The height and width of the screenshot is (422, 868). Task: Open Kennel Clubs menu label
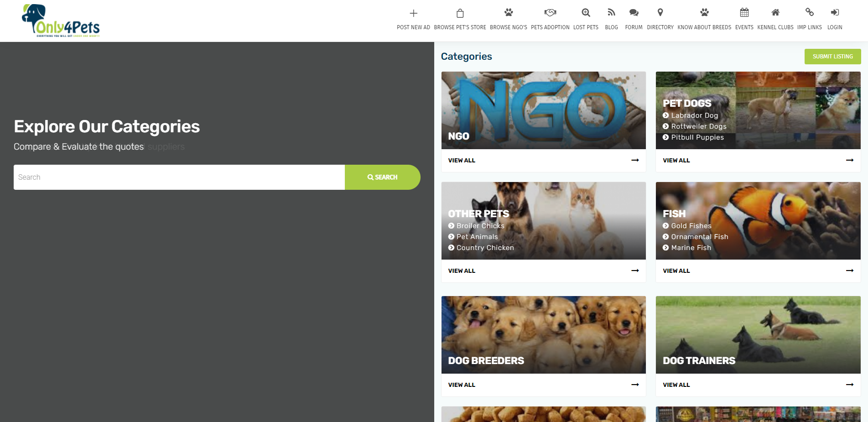click(775, 27)
